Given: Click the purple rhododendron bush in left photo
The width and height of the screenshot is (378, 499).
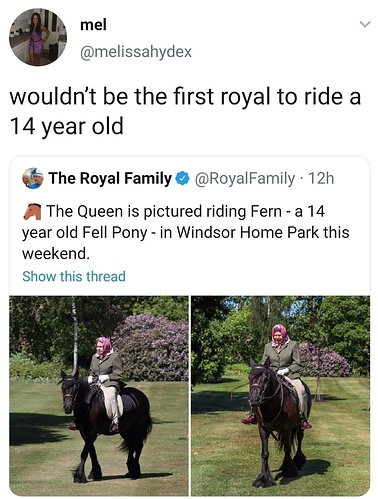Looking at the screenshot, I should coord(152,347).
